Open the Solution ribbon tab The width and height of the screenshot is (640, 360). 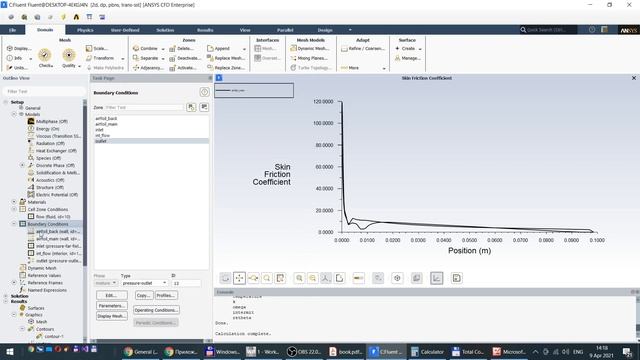pyautogui.click(x=165, y=30)
